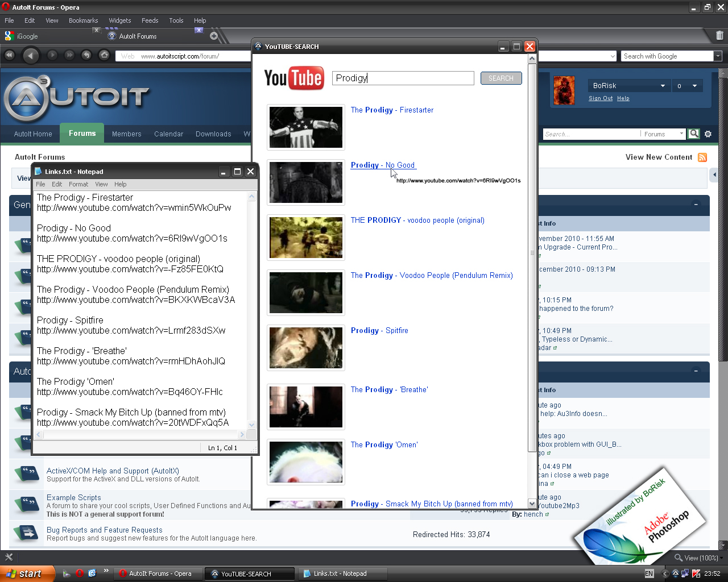728x582 pixels.
Task: Click the EN language indicator in tray
Action: click(649, 573)
